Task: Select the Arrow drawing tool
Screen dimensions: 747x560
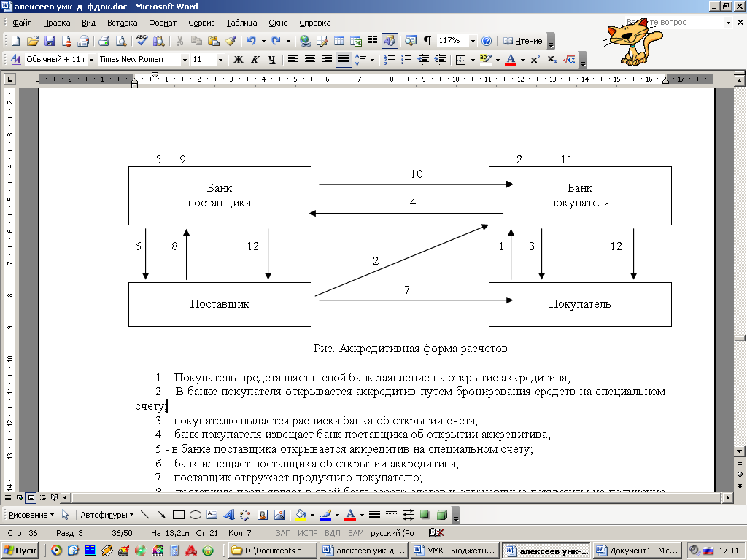Action: [x=161, y=515]
